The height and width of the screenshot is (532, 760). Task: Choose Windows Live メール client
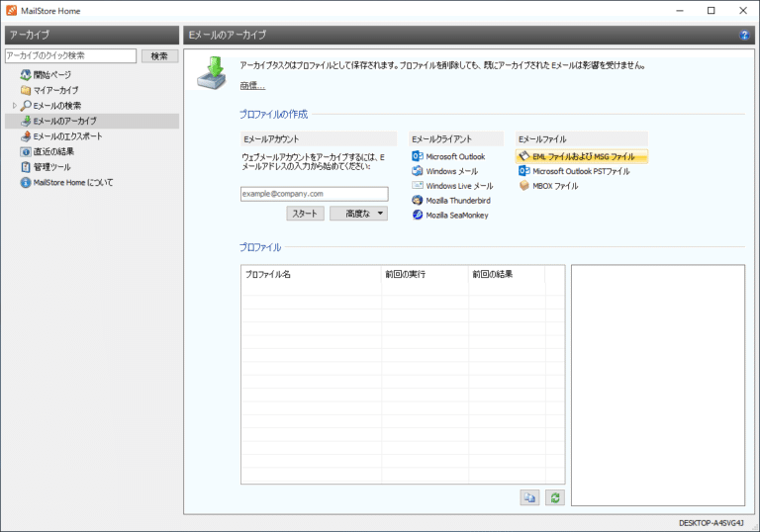(x=459, y=186)
